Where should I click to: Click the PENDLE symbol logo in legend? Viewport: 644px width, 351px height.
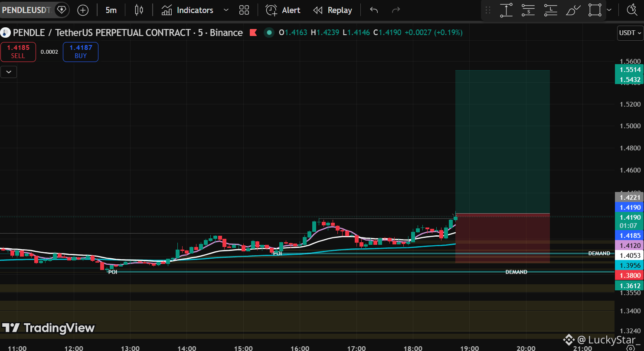[x=6, y=32]
